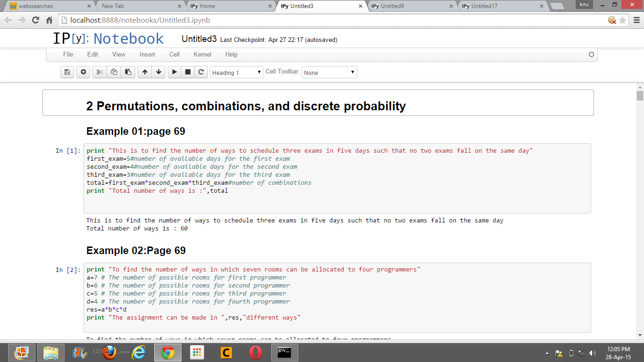
Task: Move the cell down with arrow icon
Action: (x=158, y=72)
